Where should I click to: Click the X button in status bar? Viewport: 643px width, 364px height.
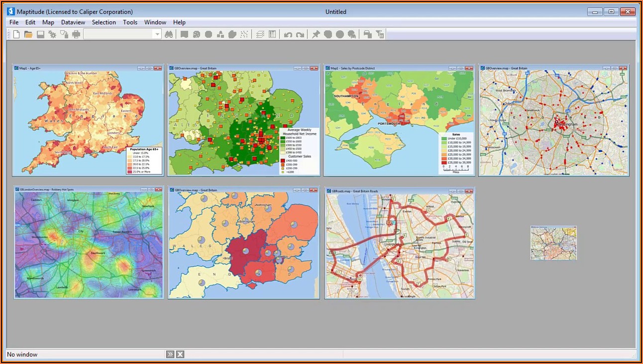point(180,354)
